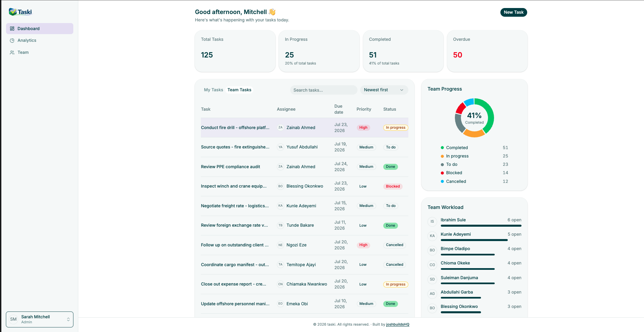Click the Search tasks input field
The height and width of the screenshot is (332, 644).
pos(324,90)
